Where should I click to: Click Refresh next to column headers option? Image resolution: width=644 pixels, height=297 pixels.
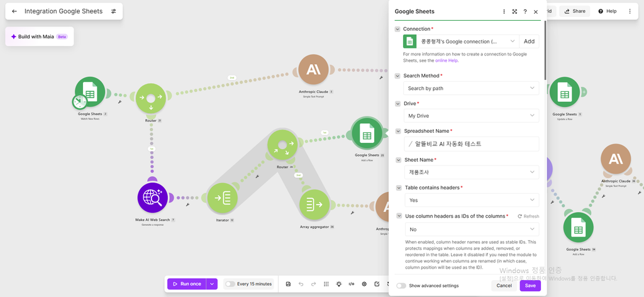point(528,216)
